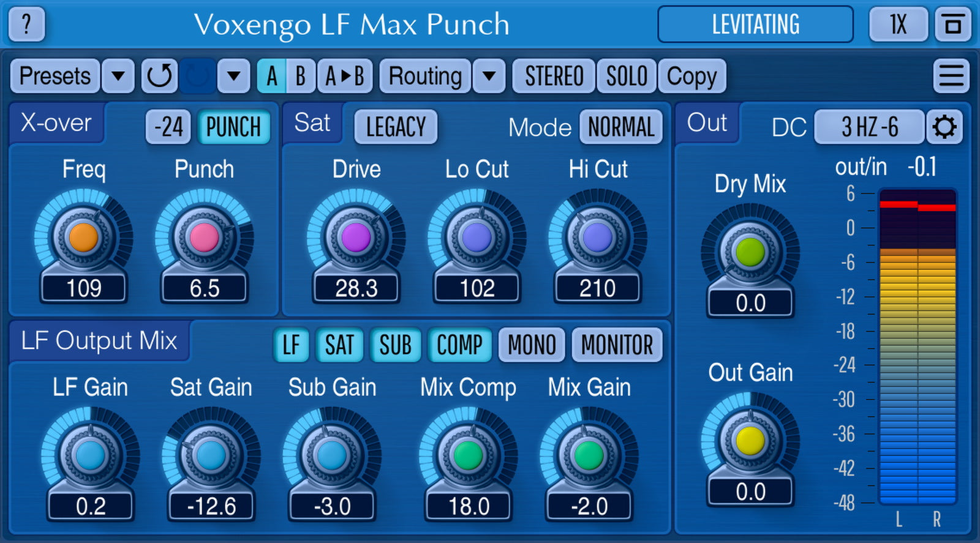Click the Lo Cut value 102
This screenshot has height=543, width=980.
[477, 288]
